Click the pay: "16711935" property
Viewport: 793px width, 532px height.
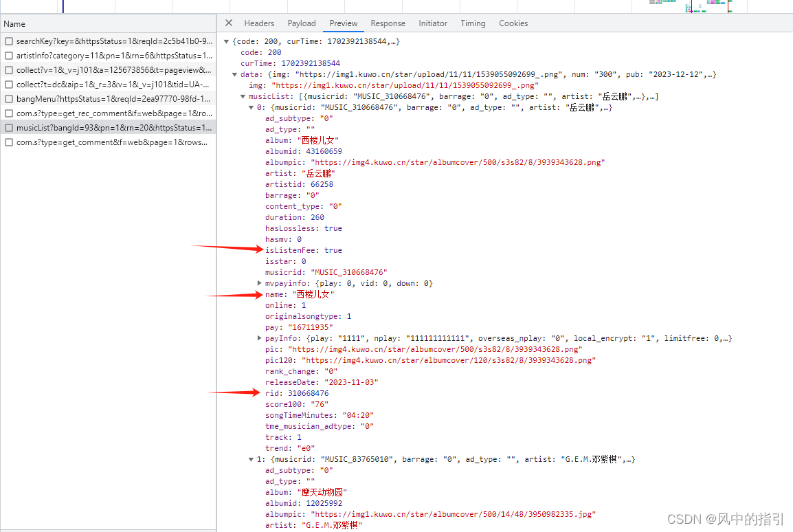[x=299, y=328]
